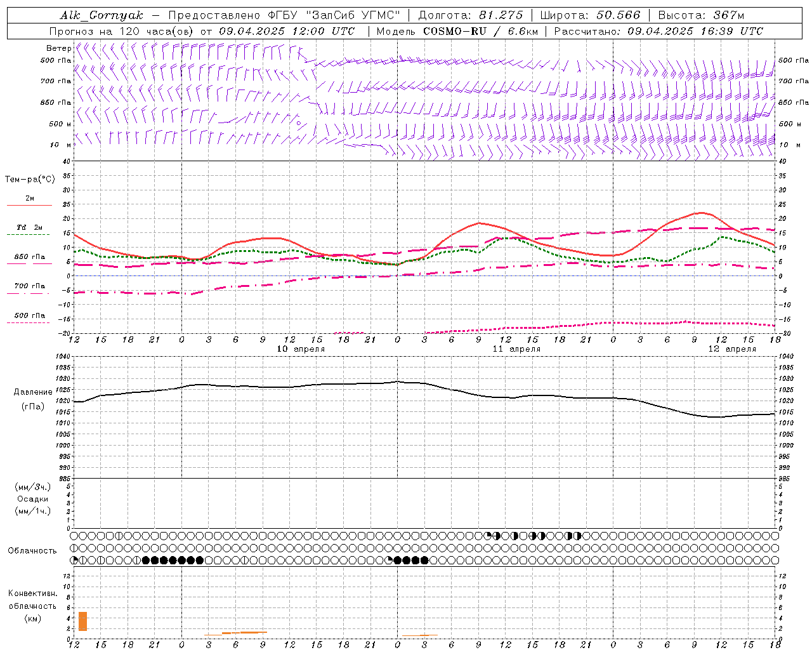Viewport: 812px width, 650px height.
Task: Click the 'Тем-ра(°C)' temperature label
Action: (30, 180)
